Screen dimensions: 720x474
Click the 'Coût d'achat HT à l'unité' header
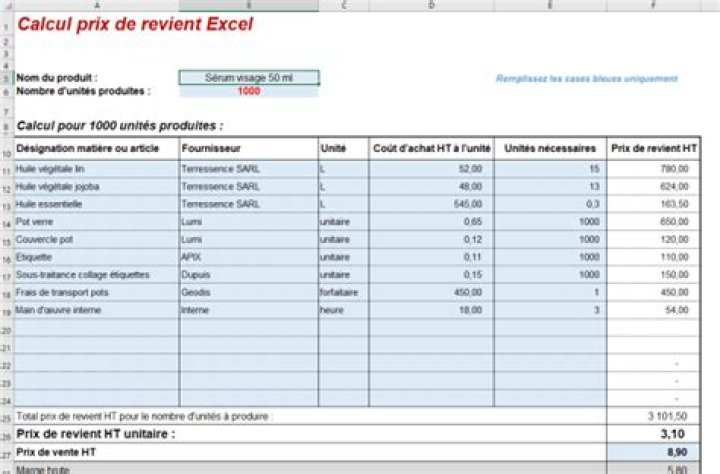pos(432,148)
